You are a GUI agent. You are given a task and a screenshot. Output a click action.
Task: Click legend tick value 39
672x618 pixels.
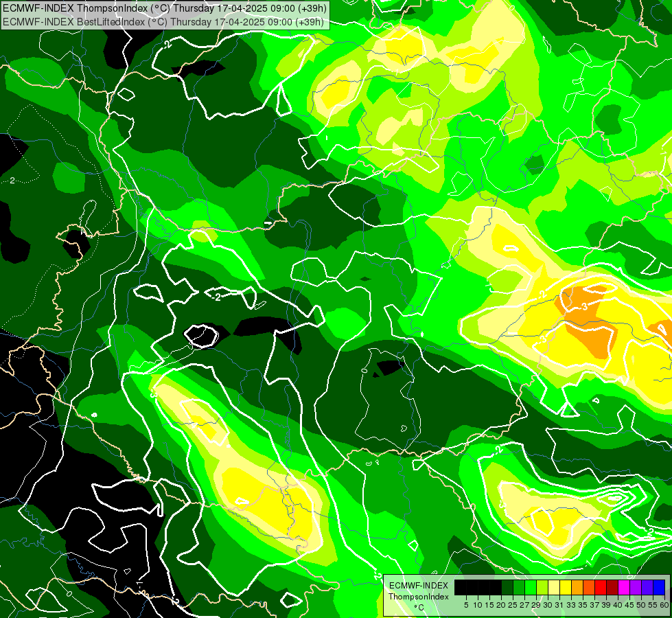(606, 605)
